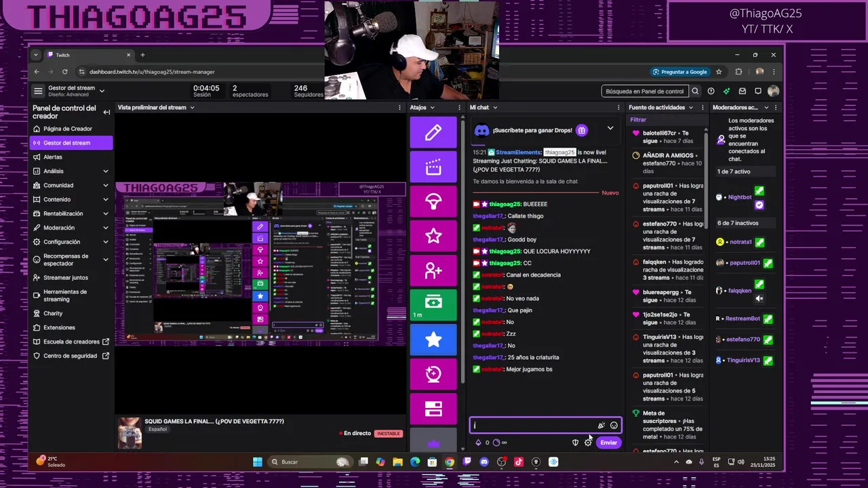
Task: Click the shield mod tools icon below chat
Action: click(576, 443)
